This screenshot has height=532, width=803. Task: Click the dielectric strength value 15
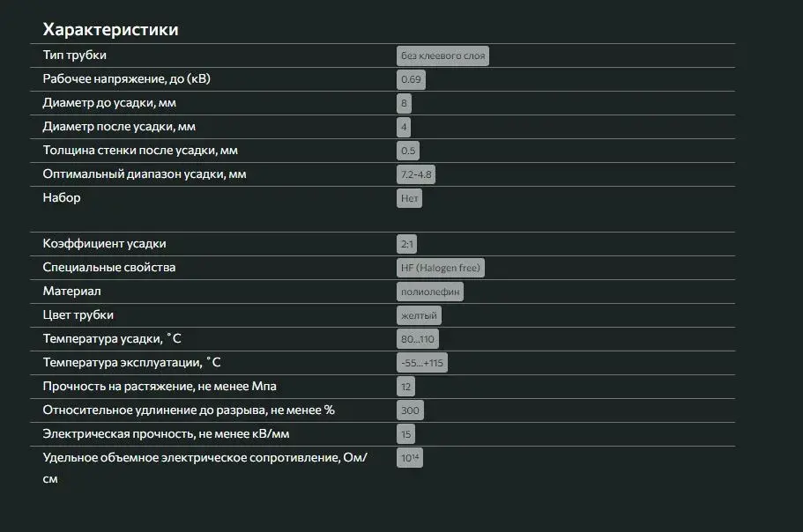point(405,434)
